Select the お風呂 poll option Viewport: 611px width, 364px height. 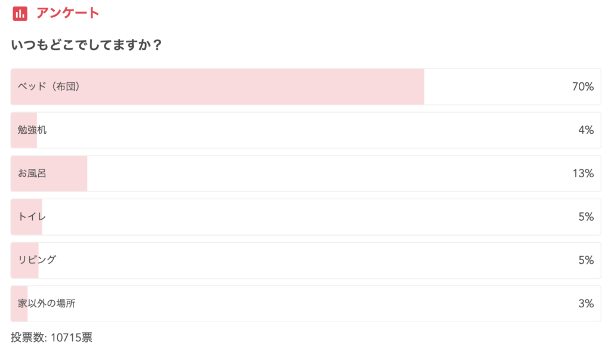(306, 174)
